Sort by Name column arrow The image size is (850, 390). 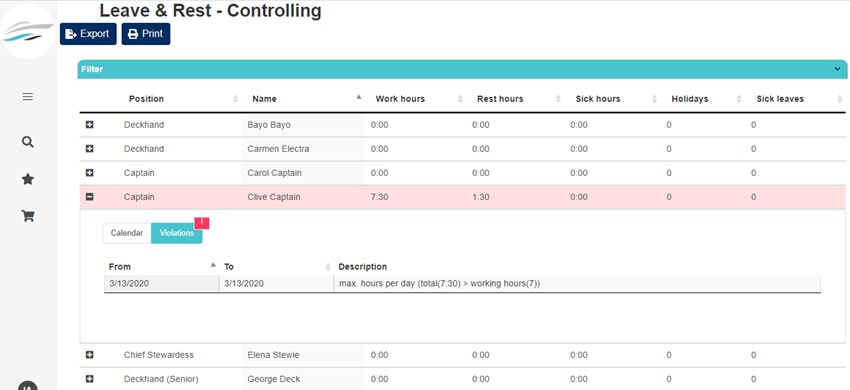[x=358, y=97]
